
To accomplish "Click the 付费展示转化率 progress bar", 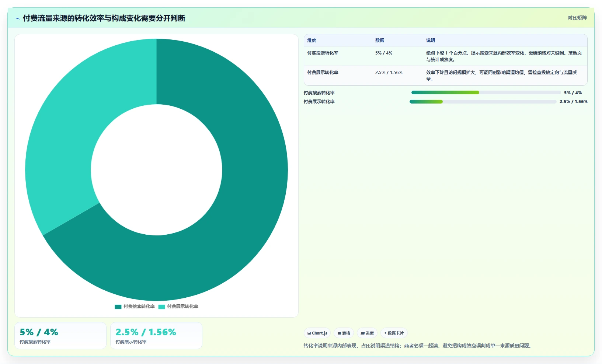I will pos(483,102).
